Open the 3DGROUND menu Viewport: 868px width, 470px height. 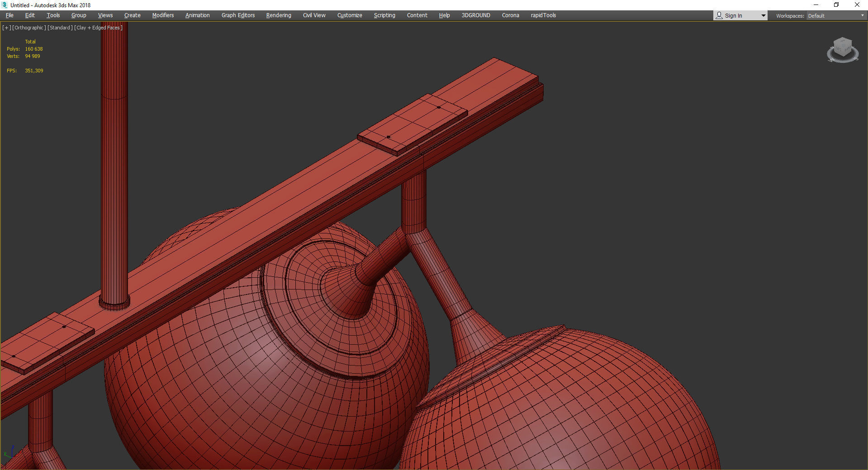point(476,15)
